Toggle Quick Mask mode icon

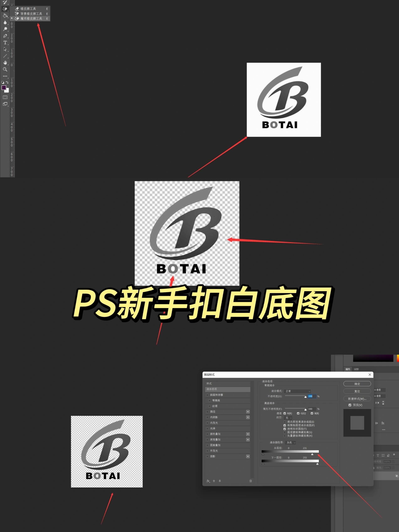point(5,97)
